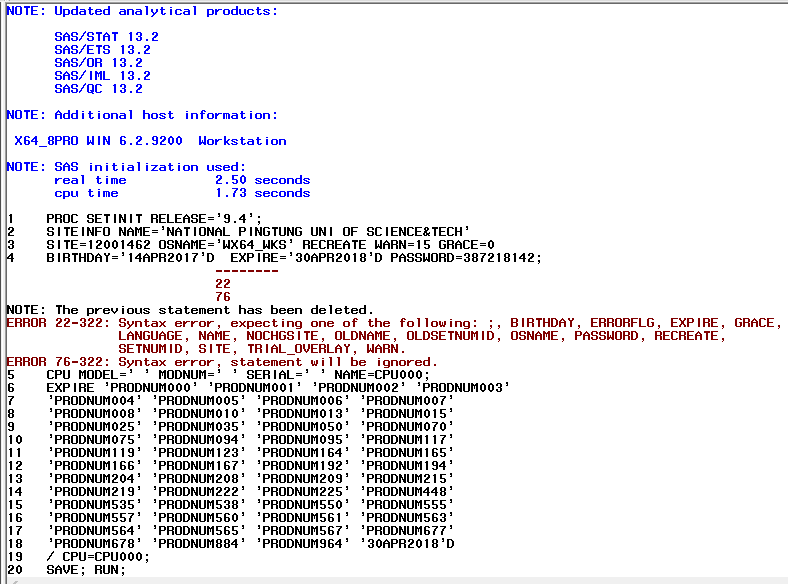
Task: Click the real time 2.50 seconds line
Action: 182,180
